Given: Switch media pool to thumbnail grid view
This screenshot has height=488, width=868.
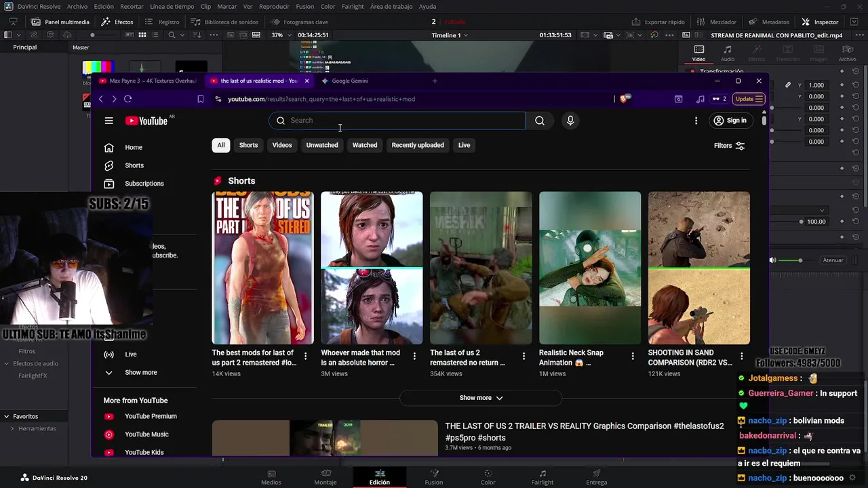Looking at the screenshot, I should point(142,35).
